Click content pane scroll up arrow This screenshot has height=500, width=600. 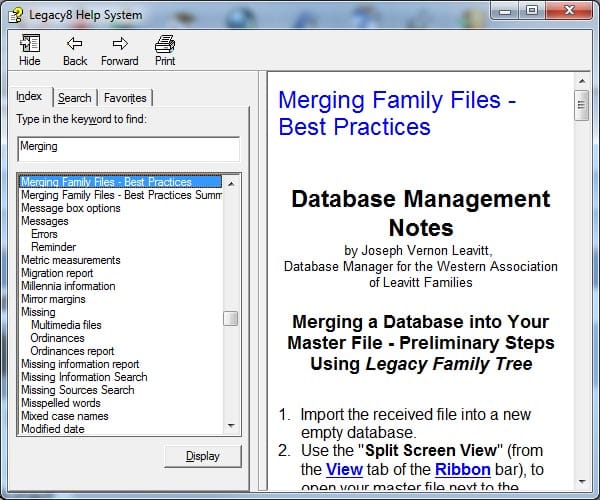(x=582, y=81)
